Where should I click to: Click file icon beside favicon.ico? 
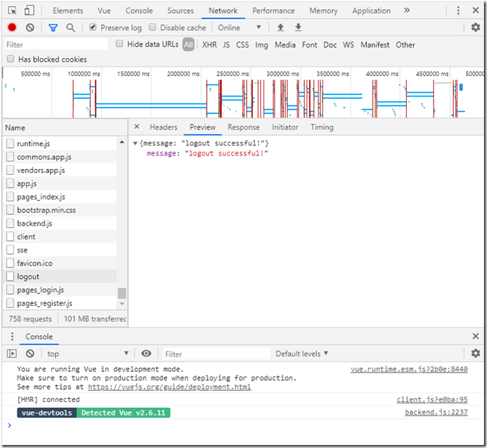pyautogui.click(x=11, y=263)
